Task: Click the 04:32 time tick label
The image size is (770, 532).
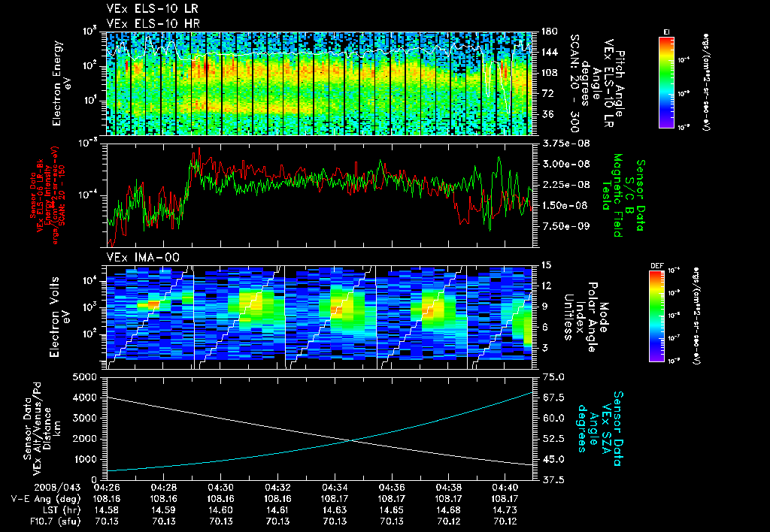Action: click(277, 488)
